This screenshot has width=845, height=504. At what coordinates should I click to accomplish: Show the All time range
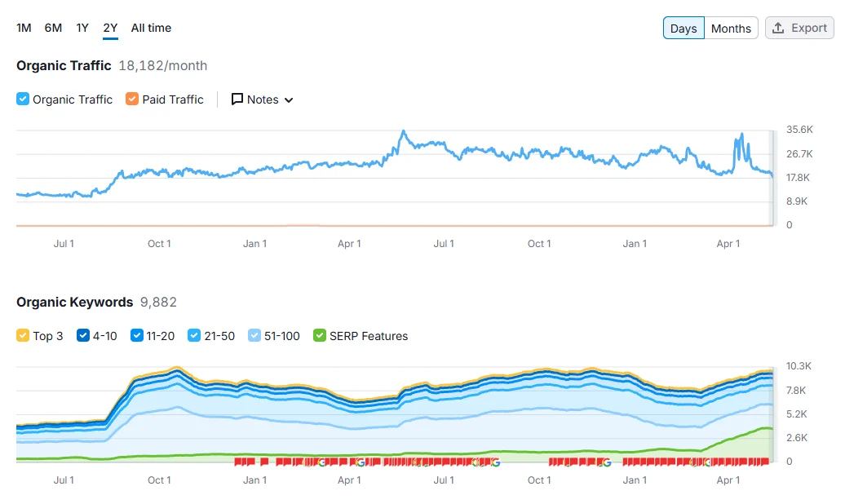click(x=151, y=28)
